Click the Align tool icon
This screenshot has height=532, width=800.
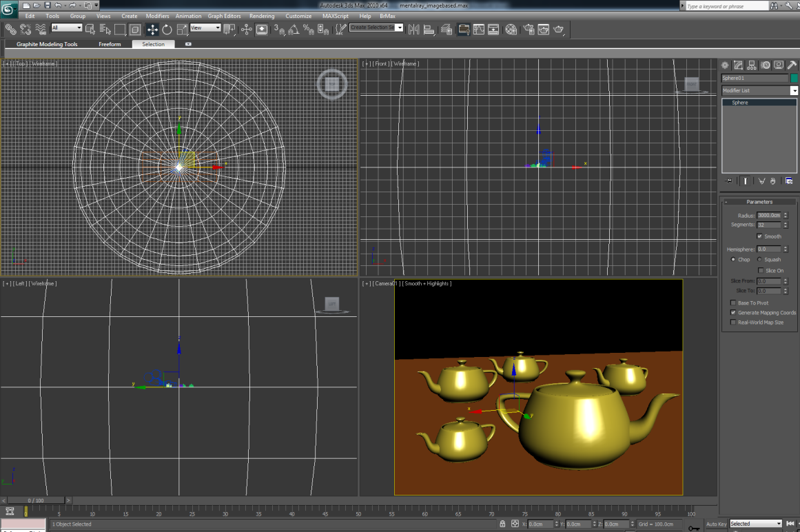429,30
